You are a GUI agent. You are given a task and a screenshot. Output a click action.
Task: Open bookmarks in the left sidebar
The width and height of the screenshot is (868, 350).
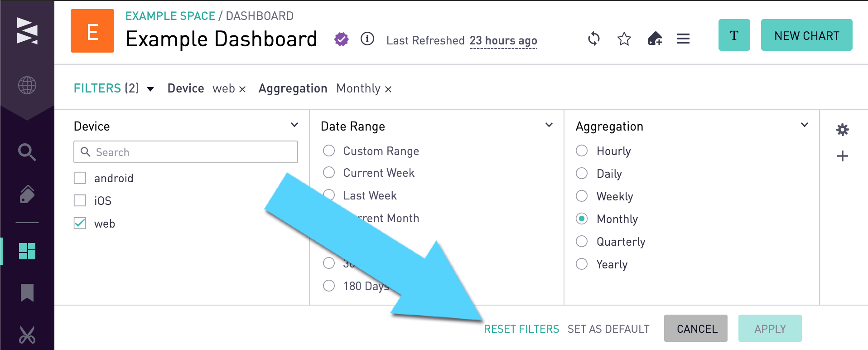[x=27, y=292]
